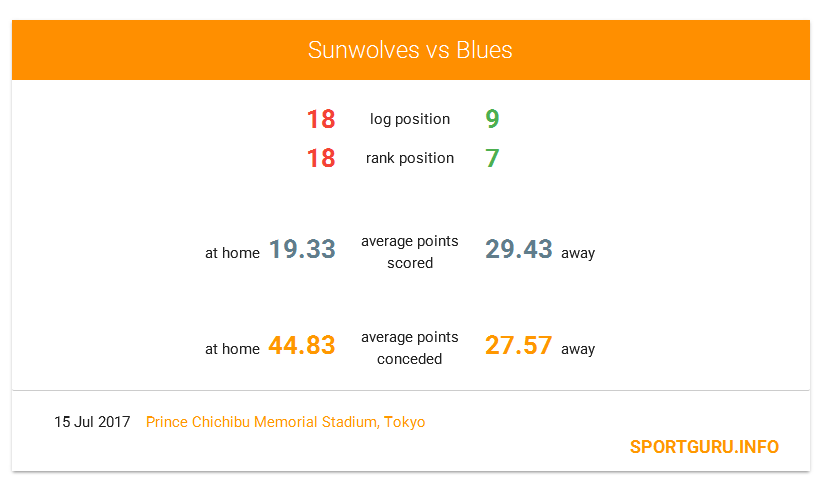This screenshot has width=823, height=498.
Task: Click the at home label beside 19.33
Action: 233,253
